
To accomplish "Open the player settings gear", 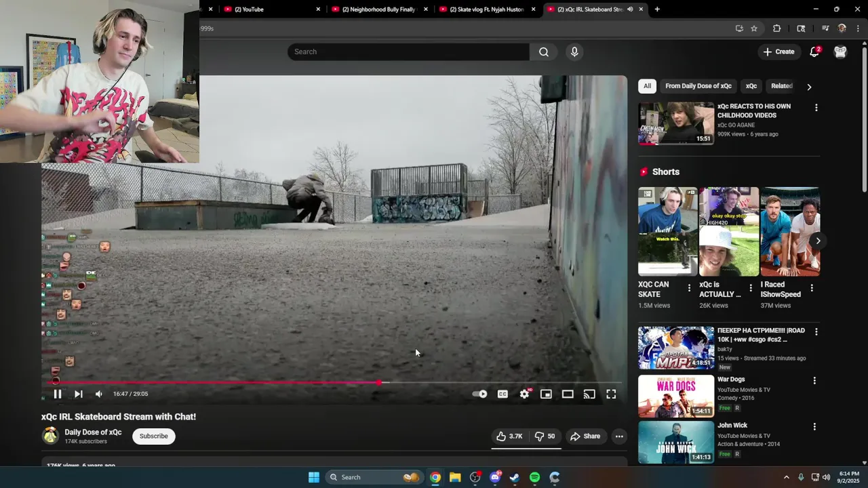I will (524, 394).
